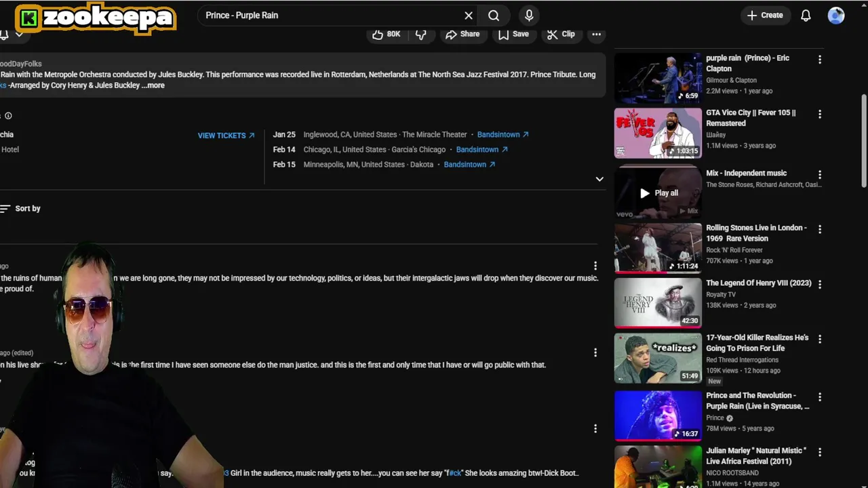
Task: Open options menu for 'Girl in the audience' comment
Action: pyautogui.click(x=595, y=428)
